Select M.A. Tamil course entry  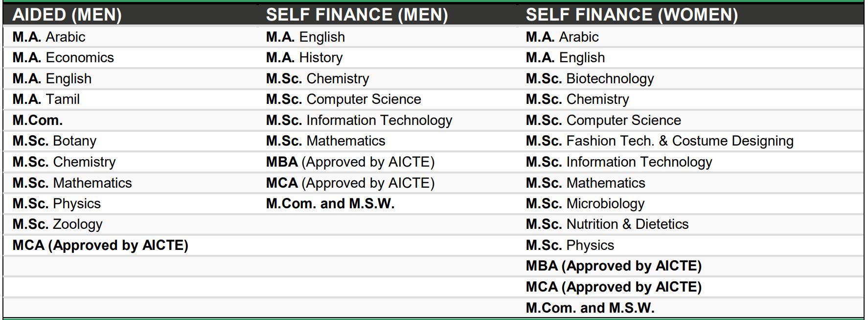[46, 99]
